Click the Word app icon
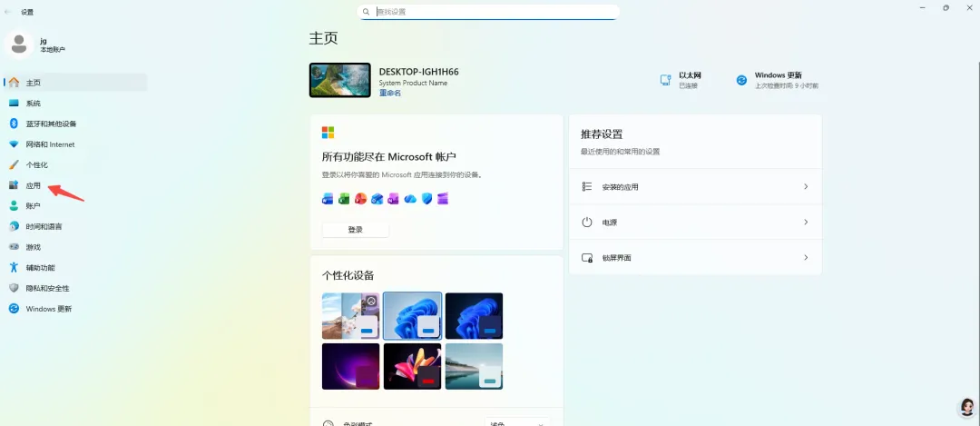The height and width of the screenshot is (426, 980). point(328,199)
